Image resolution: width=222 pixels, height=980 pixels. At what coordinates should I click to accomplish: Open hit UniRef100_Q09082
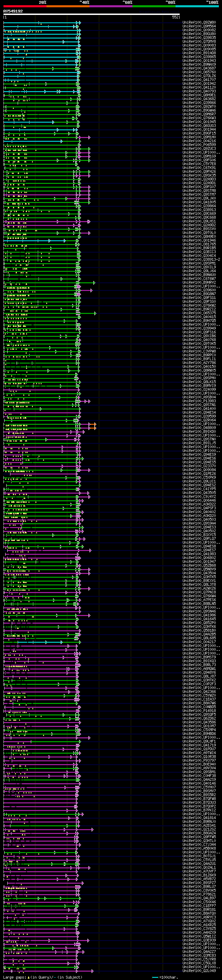coord(199,30)
